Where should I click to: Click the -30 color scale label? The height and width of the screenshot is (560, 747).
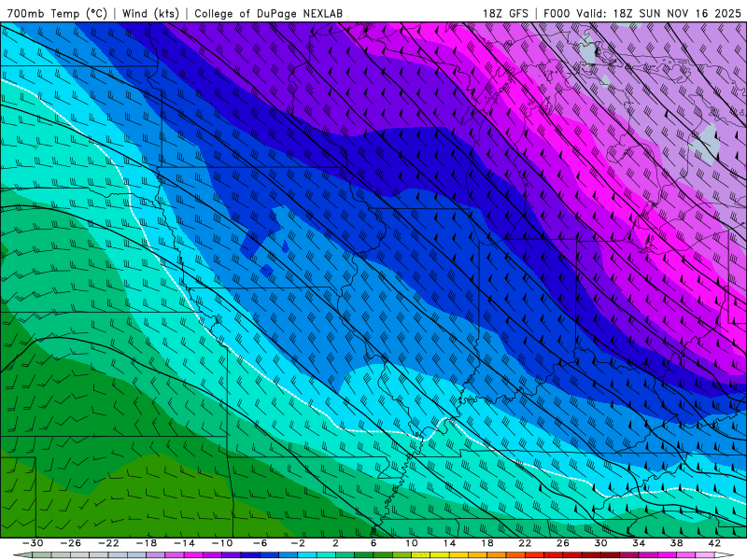point(33,543)
